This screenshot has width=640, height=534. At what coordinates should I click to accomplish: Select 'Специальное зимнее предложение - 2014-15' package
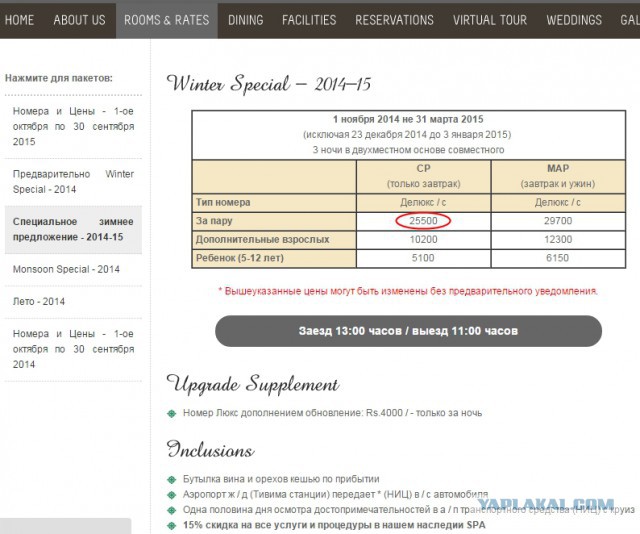(x=73, y=229)
